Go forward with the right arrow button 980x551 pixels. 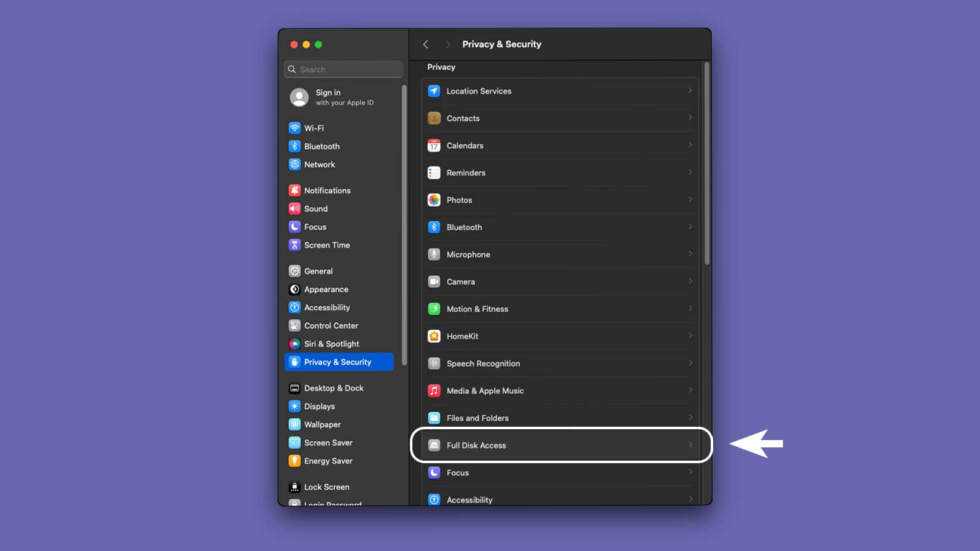coord(448,44)
